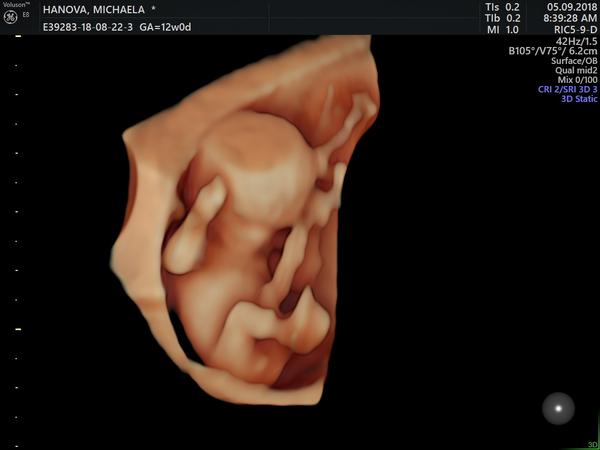
Task: Click the yellow depth scale marker
Action: click(x=17, y=328)
